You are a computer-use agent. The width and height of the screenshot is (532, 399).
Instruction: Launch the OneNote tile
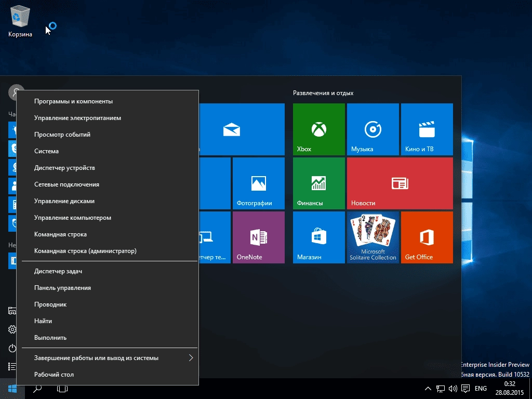point(259,237)
